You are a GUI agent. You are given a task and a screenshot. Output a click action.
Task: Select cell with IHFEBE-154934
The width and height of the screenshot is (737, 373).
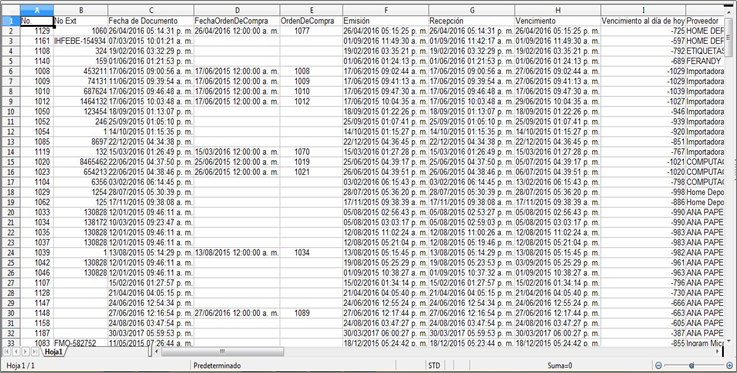click(80, 41)
